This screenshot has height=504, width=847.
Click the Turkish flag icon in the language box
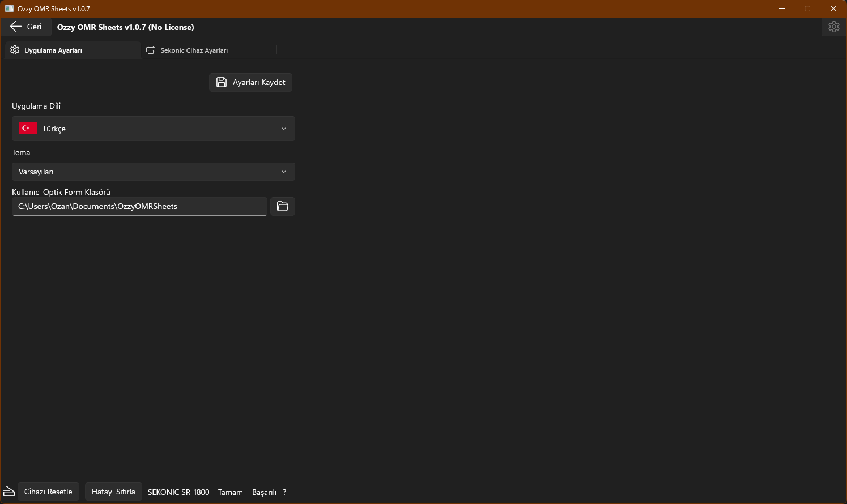[28, 129]
